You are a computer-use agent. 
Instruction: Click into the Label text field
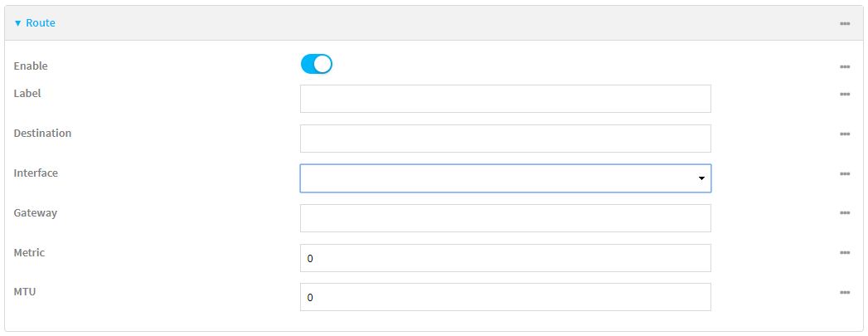505,99
